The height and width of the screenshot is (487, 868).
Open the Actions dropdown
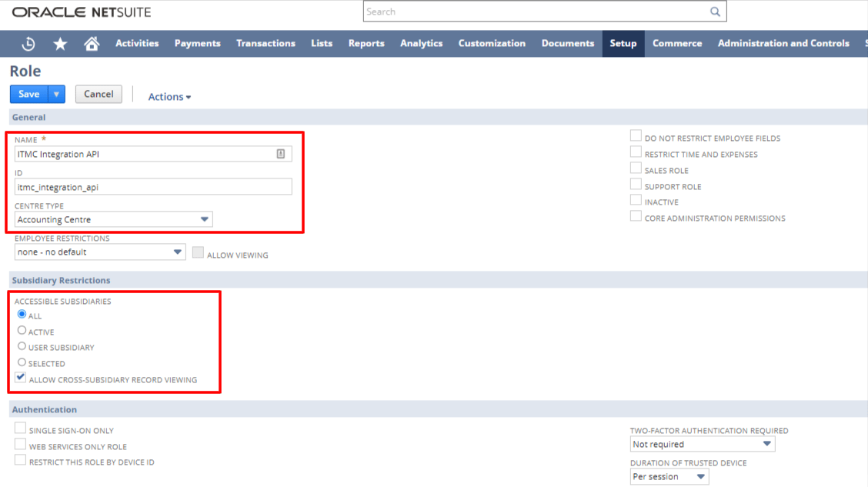169,97
